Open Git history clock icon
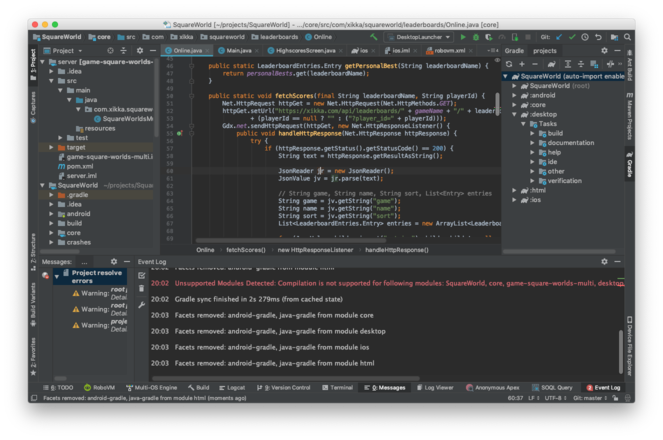 (x=585, y=37)
